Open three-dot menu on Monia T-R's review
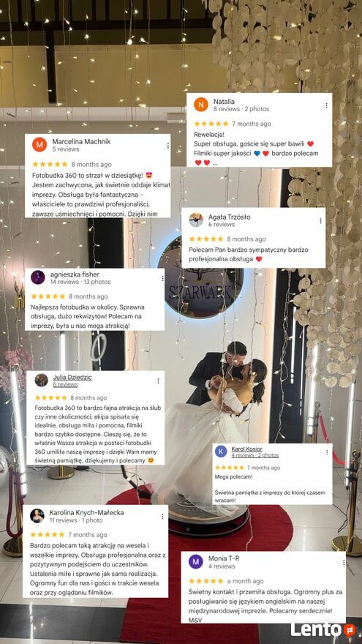This screenshot has height=644, width=362. tap(339, 563)
